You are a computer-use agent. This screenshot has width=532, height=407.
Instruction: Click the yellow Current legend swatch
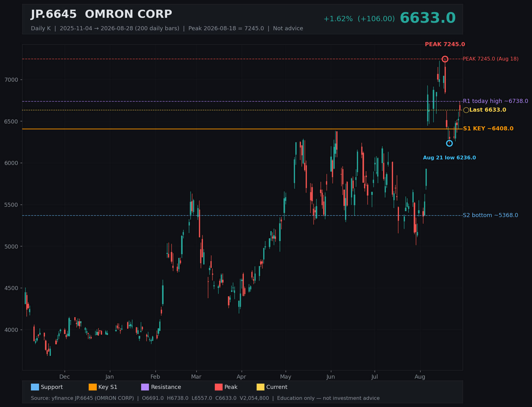pyautogui.click(x=261, y=387)
